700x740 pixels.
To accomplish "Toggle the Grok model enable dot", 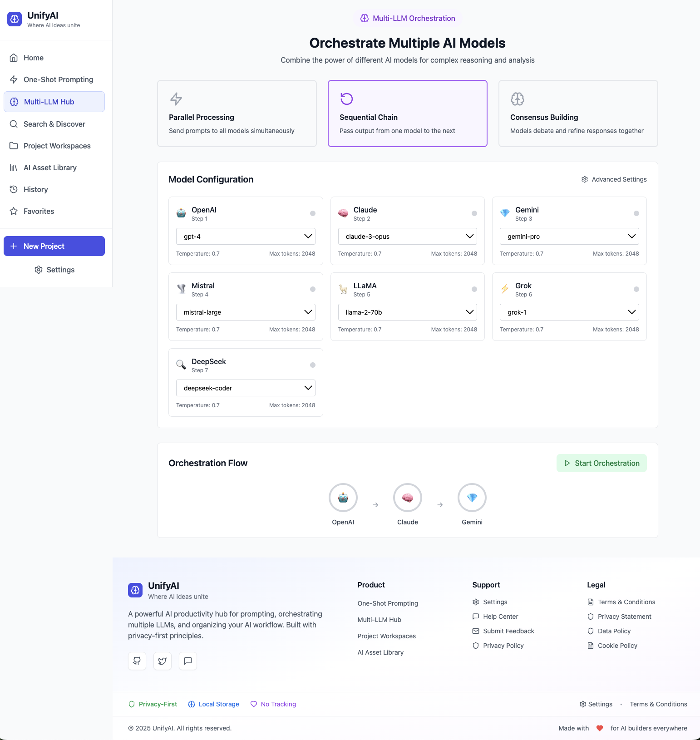I will point(636,289).
